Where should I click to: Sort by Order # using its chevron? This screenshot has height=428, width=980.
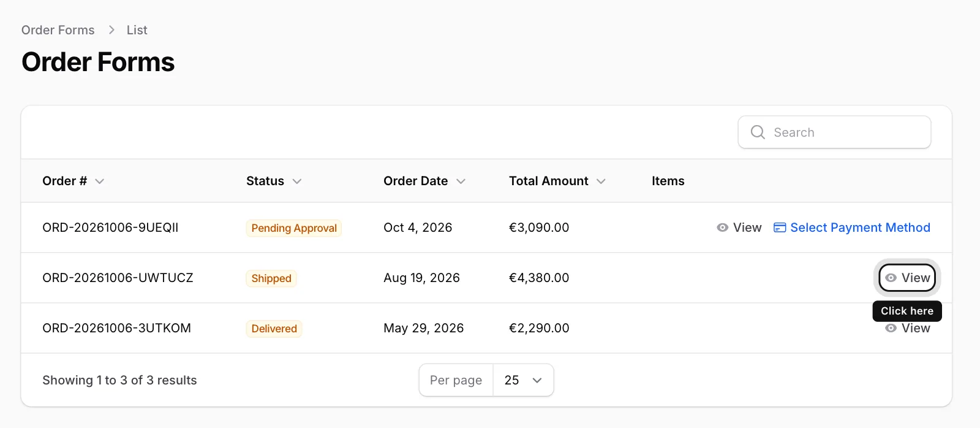(x=100, y=181)
